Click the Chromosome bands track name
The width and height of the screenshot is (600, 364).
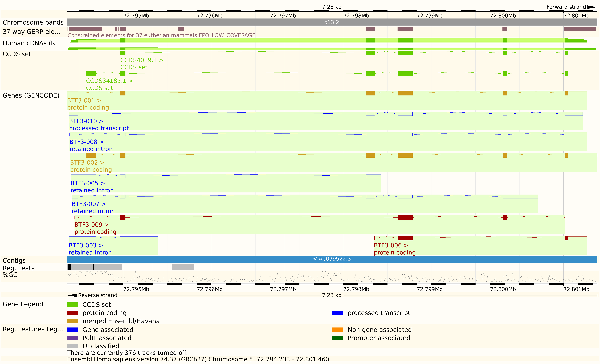pos(33,22)
